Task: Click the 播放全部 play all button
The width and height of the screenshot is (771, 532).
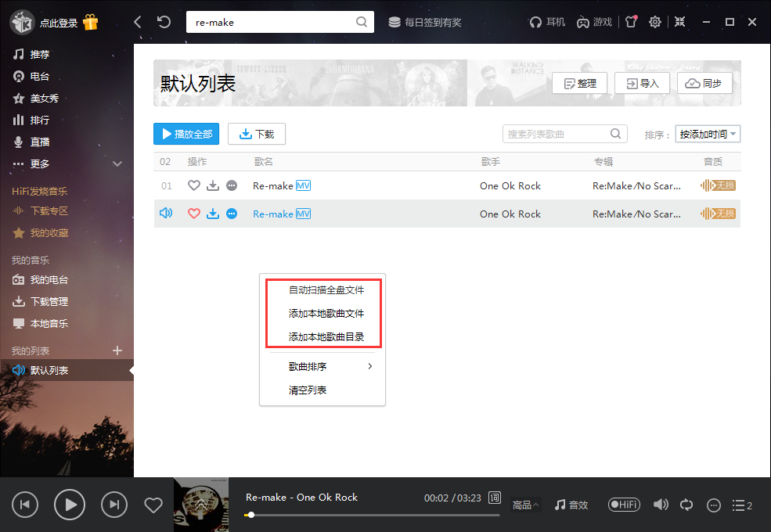Action: pos(186,134)
